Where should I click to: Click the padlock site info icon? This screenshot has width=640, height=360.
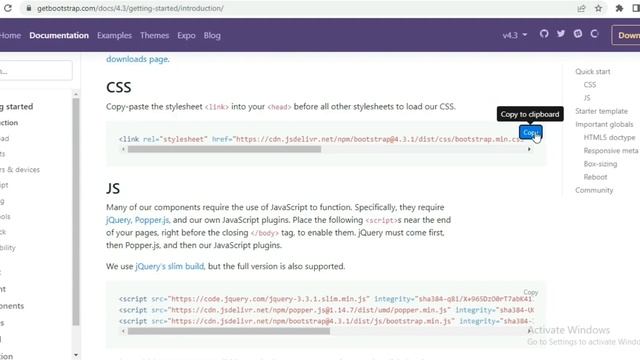tap(29, 8)
